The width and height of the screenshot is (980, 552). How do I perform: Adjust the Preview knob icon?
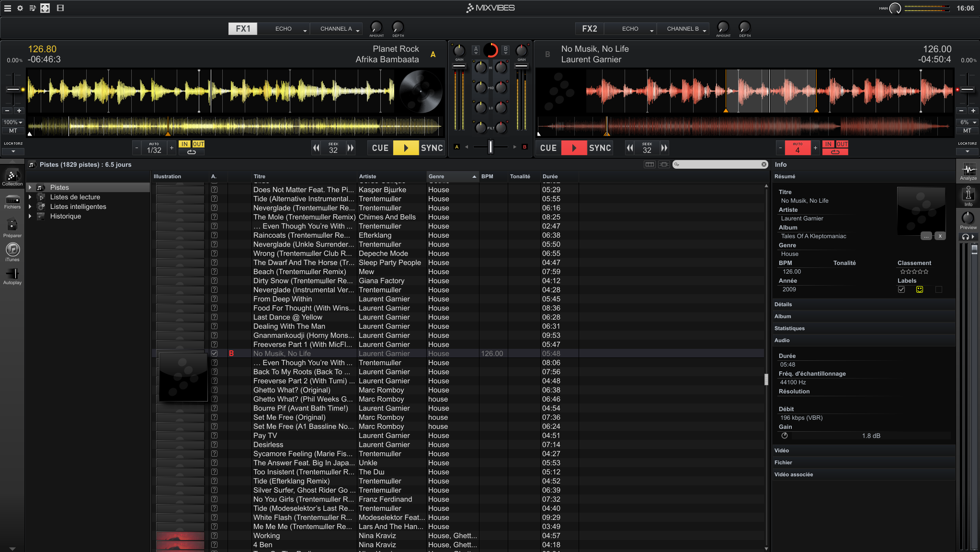(x=968, y=218)
